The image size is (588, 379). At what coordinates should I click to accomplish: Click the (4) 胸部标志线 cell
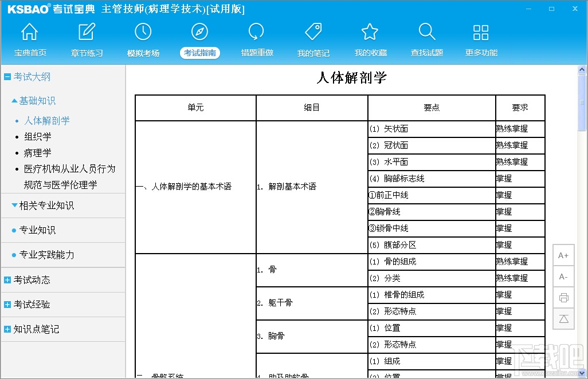(432, 179)
